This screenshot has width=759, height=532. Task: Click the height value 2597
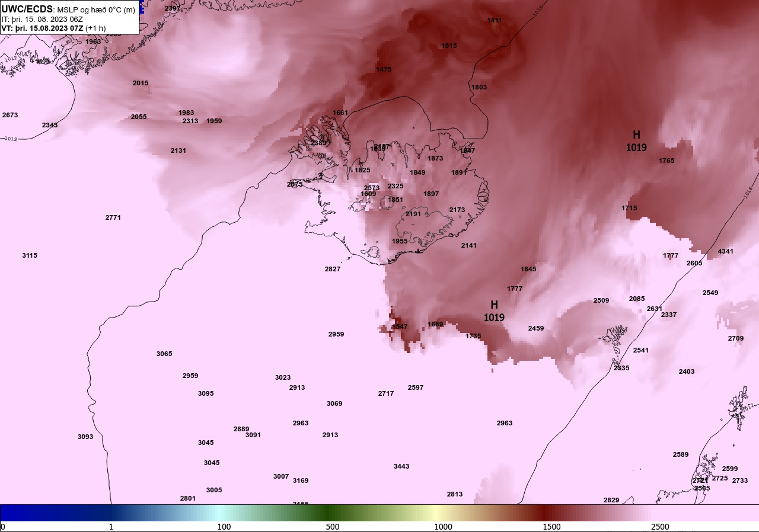pyautogui.click(x=416, y=387)
